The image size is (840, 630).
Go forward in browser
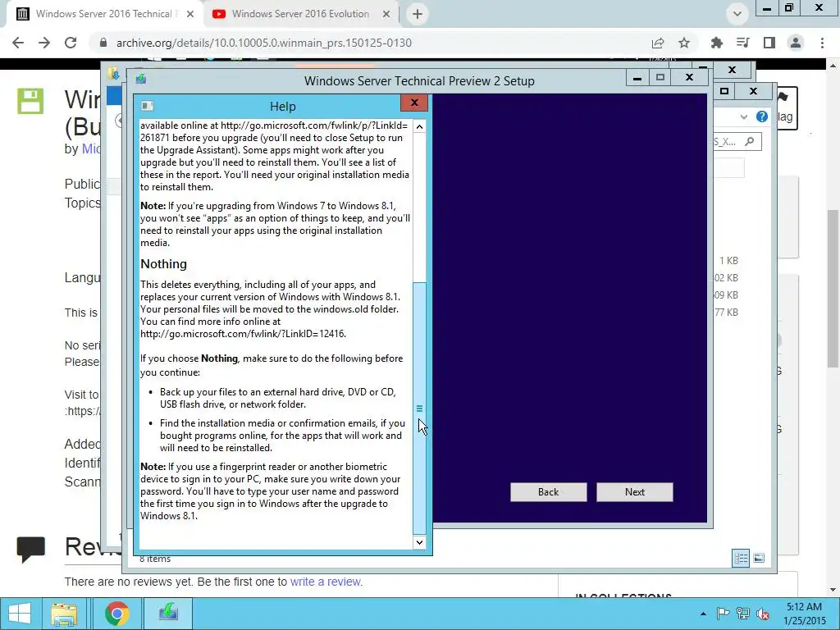pyautogui.click(x=44, y=43)
